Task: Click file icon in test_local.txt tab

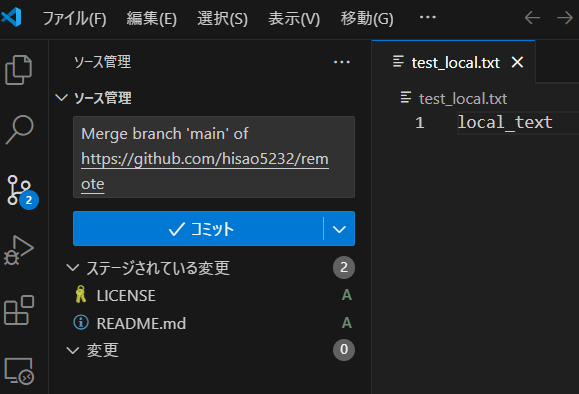Action: (398, 62)
